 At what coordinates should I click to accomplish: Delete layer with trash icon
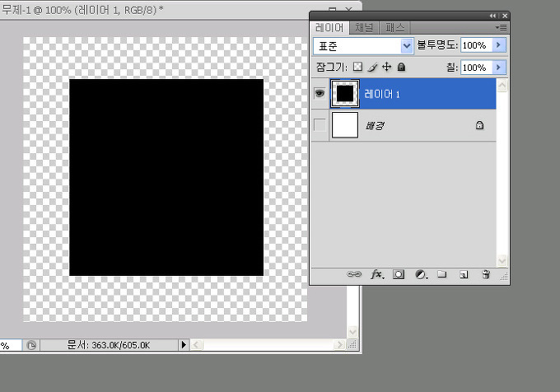[x=486, y=275]
